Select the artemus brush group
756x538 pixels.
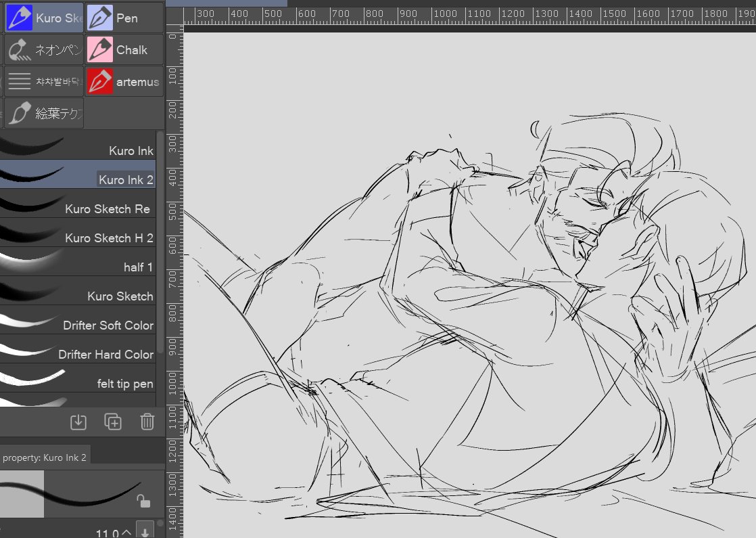(x=124, y=81)
